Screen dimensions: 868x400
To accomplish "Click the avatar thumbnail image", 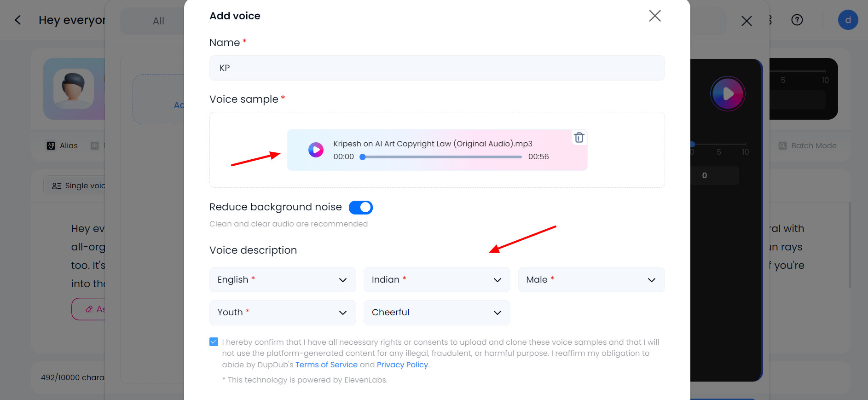I will [x=74, y=89].
